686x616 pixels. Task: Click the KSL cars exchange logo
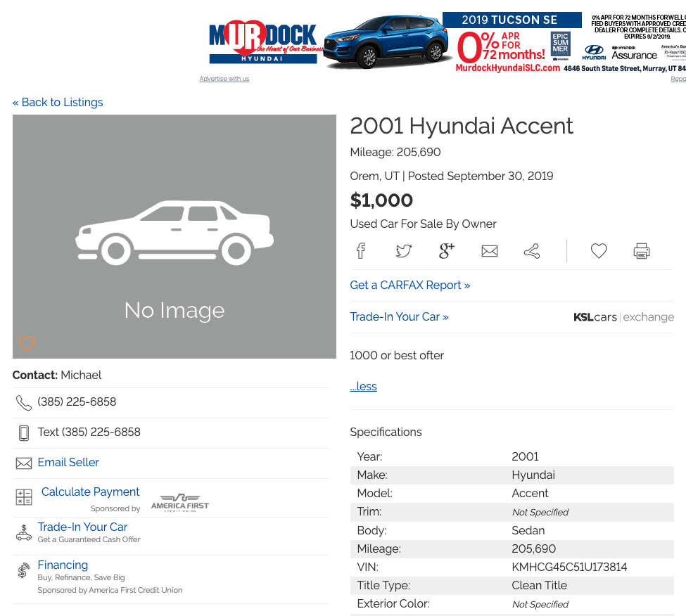pos(623,317)
